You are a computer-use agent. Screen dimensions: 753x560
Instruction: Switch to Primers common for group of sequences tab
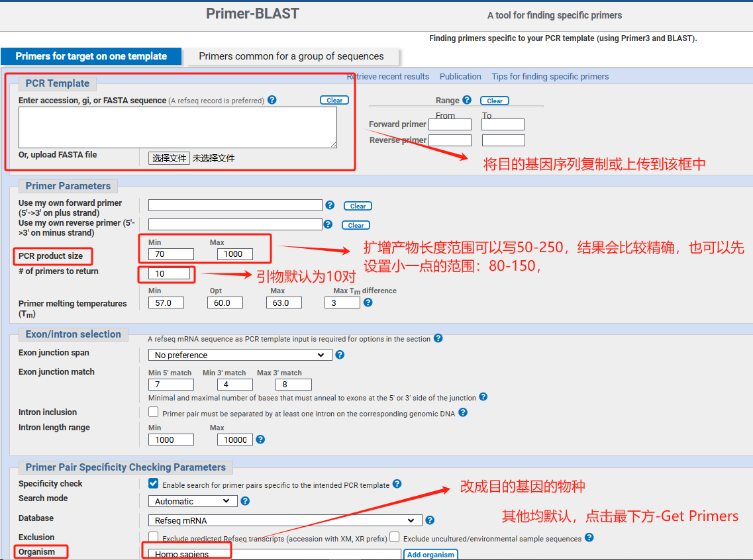click(291, 56)
